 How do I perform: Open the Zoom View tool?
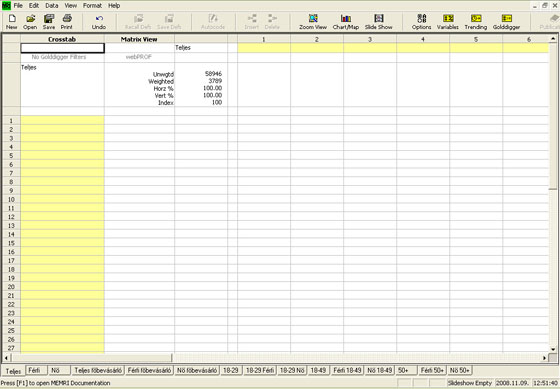point(313,21)
